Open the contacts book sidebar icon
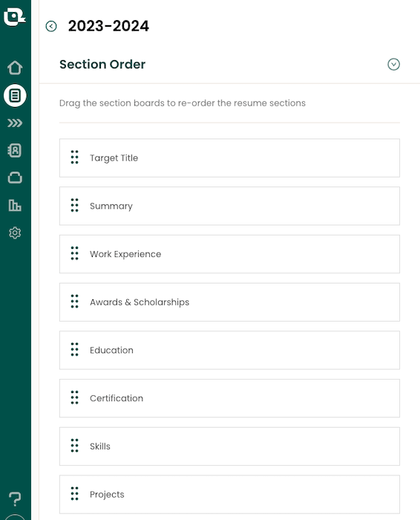 point(15,151)
